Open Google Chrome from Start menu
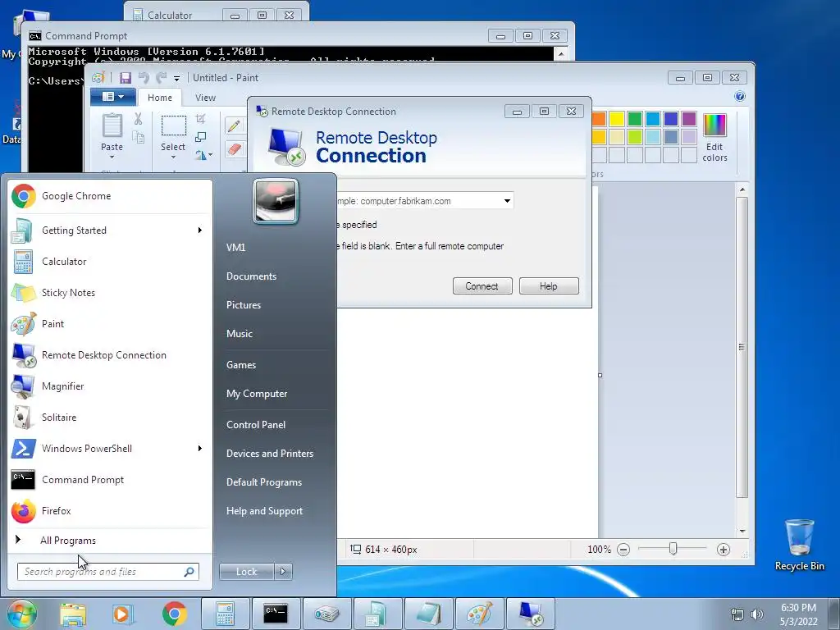The image size is (840, 630). [110, 196]
